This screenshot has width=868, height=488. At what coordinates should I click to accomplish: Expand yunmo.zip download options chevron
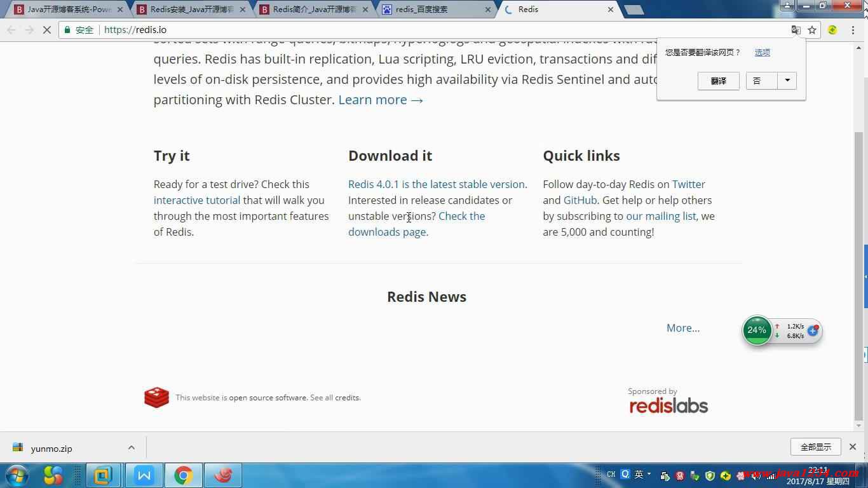point(132,447)
